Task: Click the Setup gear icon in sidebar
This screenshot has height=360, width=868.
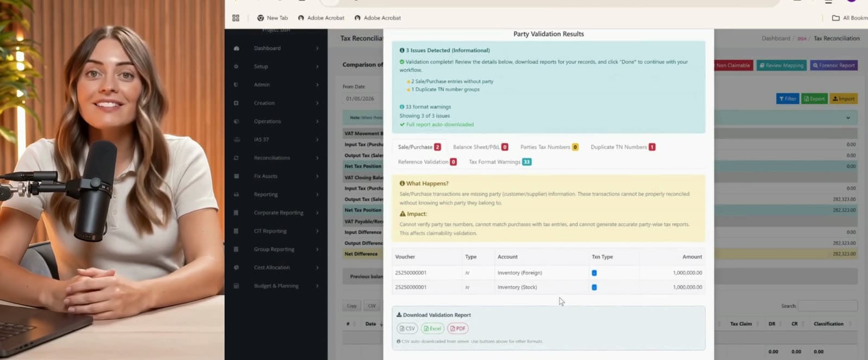Action: (x=236, y=67)
